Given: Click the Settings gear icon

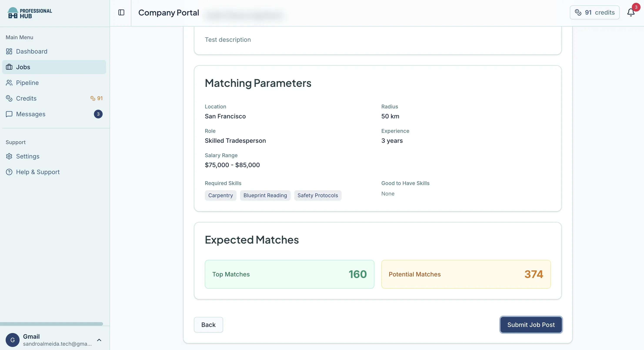Looking at the screenshot, I should (x=9, y=156).
